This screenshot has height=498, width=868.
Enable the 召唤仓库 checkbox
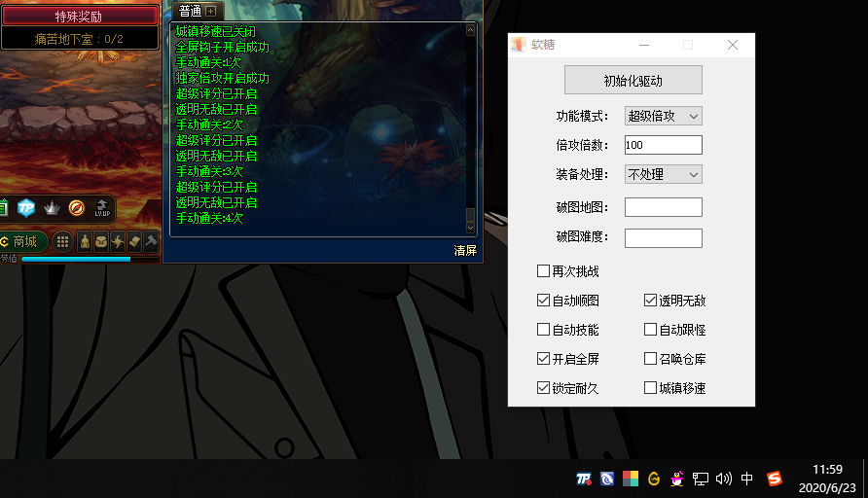[x=650, y=359]
